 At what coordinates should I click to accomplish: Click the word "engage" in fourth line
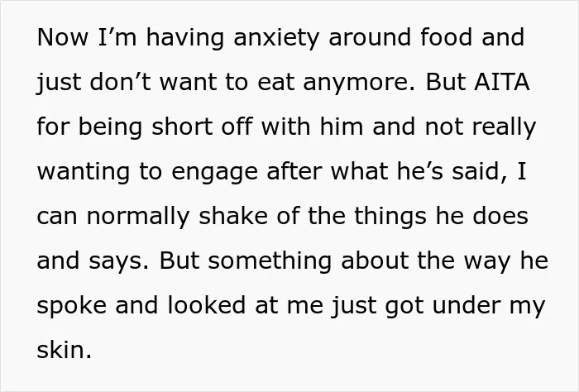[x=214, y=172]
